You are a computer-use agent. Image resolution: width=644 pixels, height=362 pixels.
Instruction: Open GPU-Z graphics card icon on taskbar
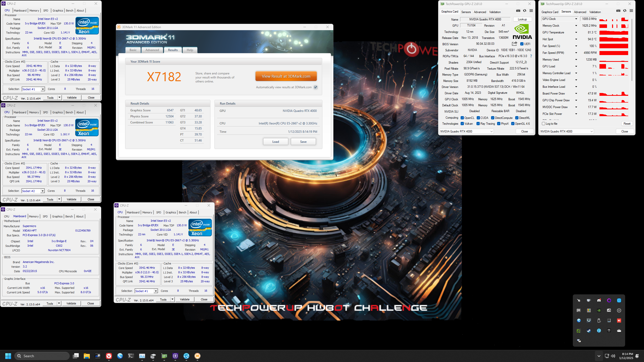coord(164,356)
